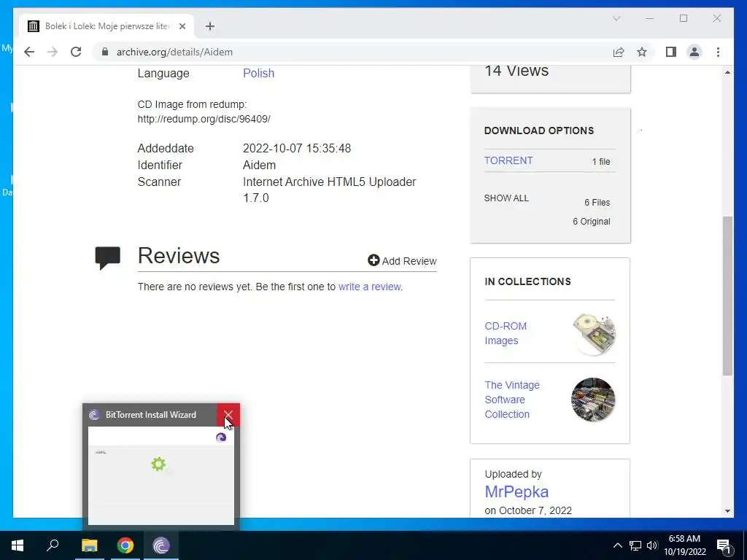Open the Windows Start menu
This screenshot has height=560, width=747.
click(x=18, y=545)
